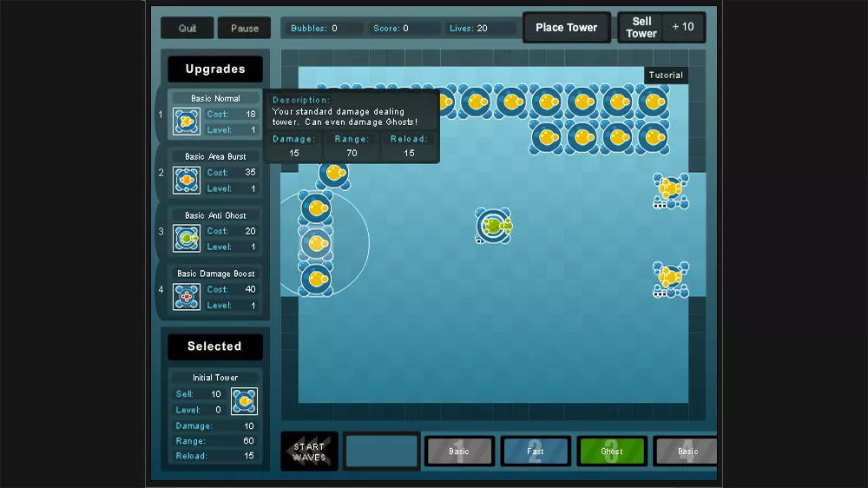Click the Sell Tower button
Image resolution: width=868 pixels, height=488 pixels.
(641, 27)
